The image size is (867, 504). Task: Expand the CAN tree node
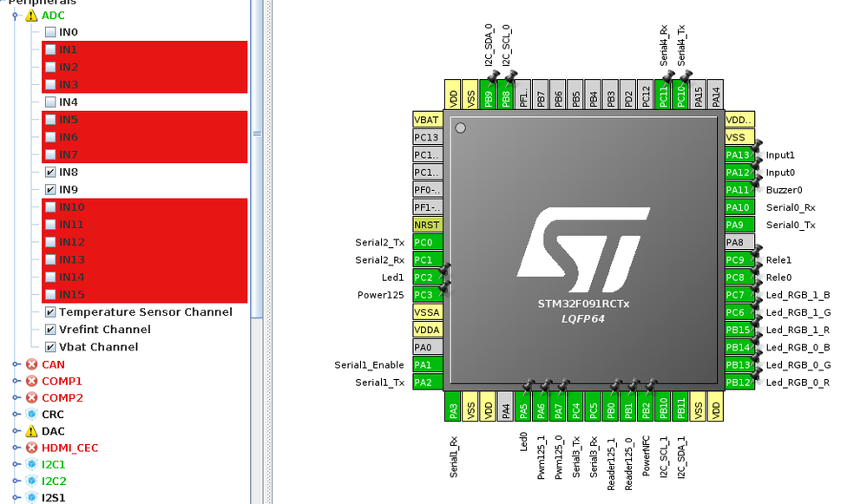(16, 364)
